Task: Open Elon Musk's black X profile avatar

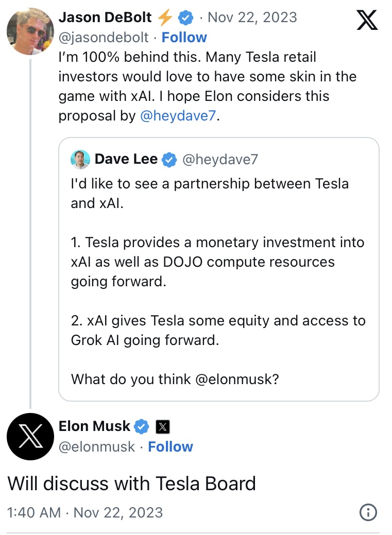Action: click(x=30, y=437)
